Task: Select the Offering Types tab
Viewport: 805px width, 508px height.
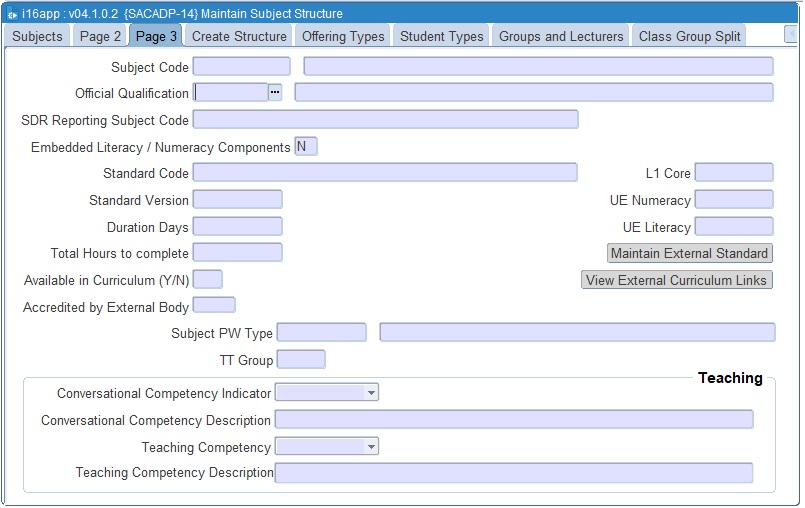Action: pyautogui.click(x=343, y=36)
